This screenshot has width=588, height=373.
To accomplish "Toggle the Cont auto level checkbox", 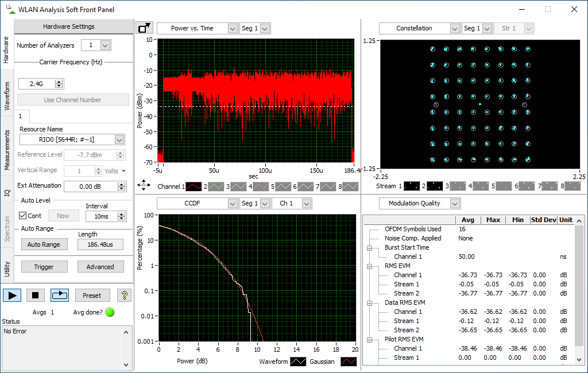I will [x=23, y=216].
